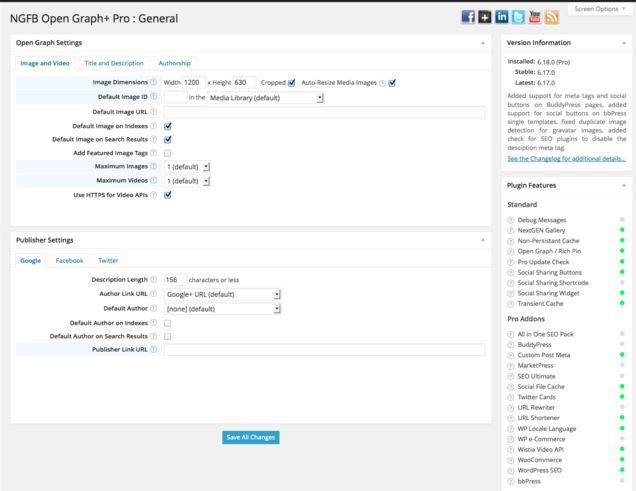Click into the image Height field
Screen dimensions: 636x491
pyautogui.click(x=244, y=82)
